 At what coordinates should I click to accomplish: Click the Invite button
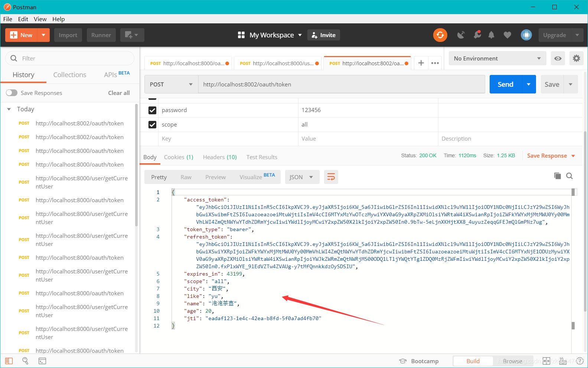click(324, 35)
